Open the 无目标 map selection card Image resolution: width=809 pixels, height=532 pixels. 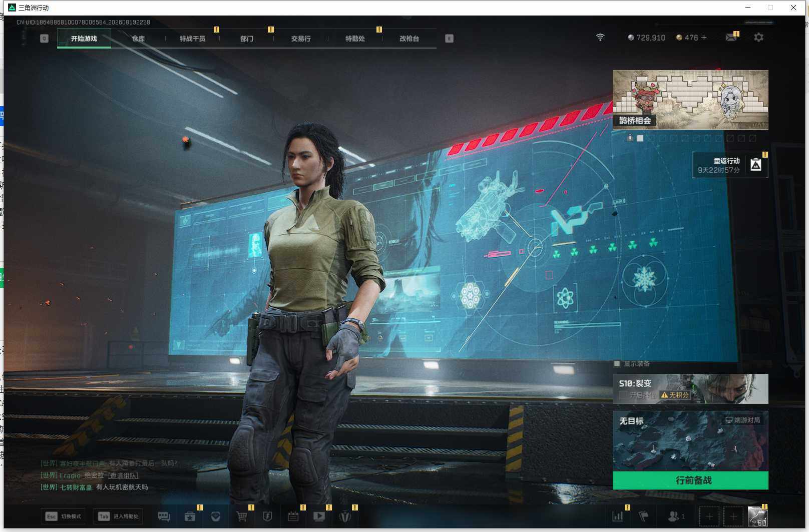(690, 441)
